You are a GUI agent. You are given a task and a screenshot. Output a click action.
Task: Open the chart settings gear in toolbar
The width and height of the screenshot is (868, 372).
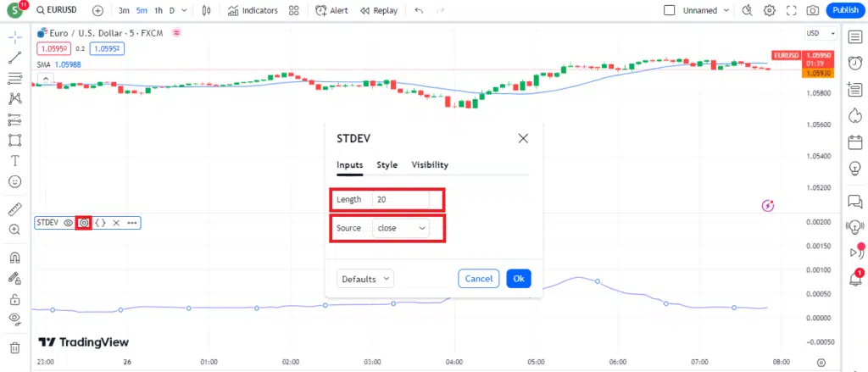770,10
